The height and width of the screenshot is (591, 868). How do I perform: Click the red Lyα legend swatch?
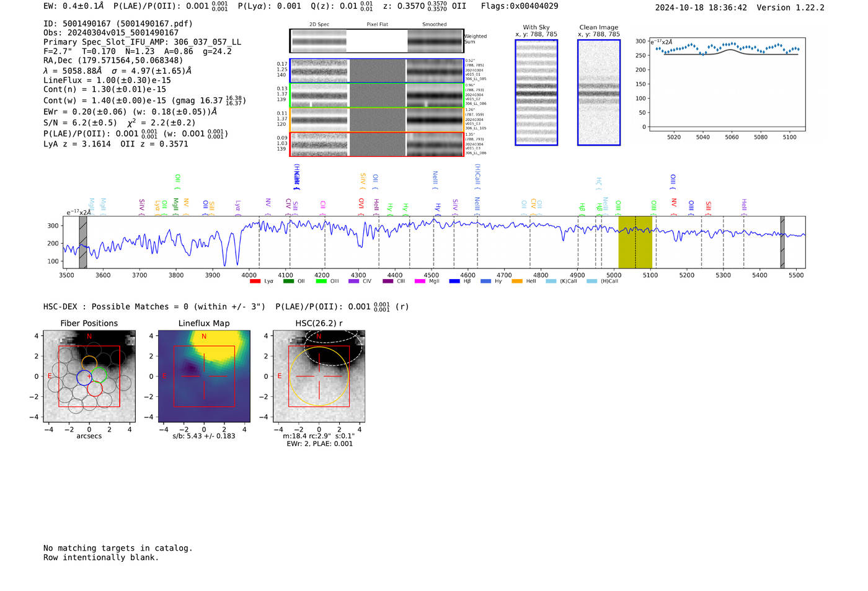255,282
